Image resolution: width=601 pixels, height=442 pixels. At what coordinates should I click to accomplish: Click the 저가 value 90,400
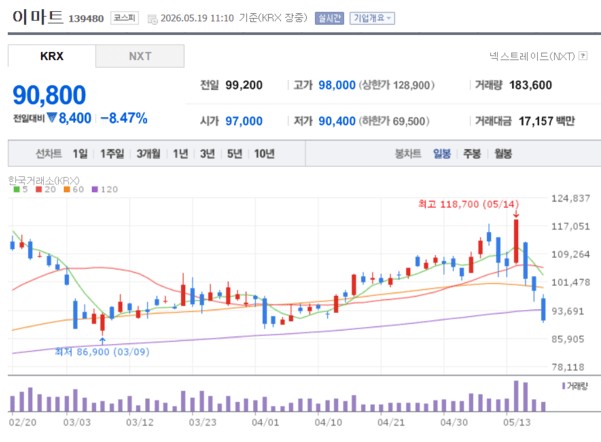click(x=337, y=121)
